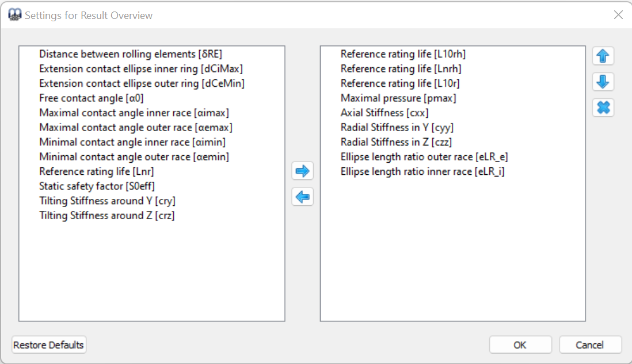The image size is (632, 364).
Task: Click the application icon in title bar
Action: (x=15, y=15)
